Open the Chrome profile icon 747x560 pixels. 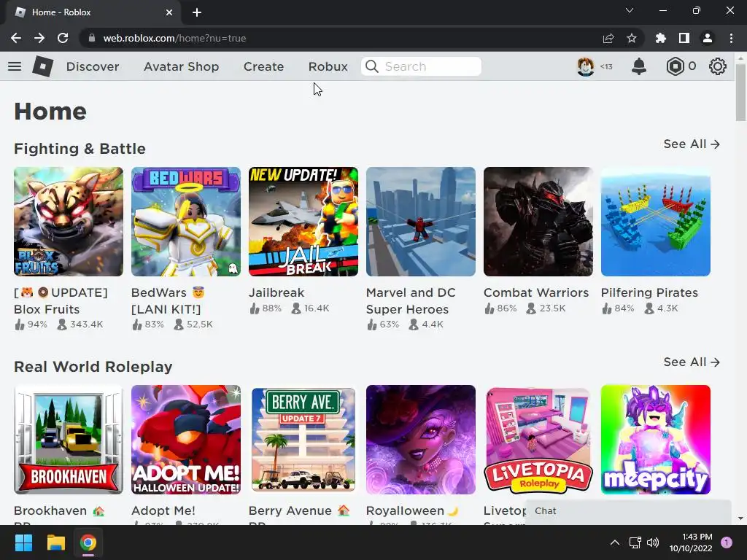[708, 38]
